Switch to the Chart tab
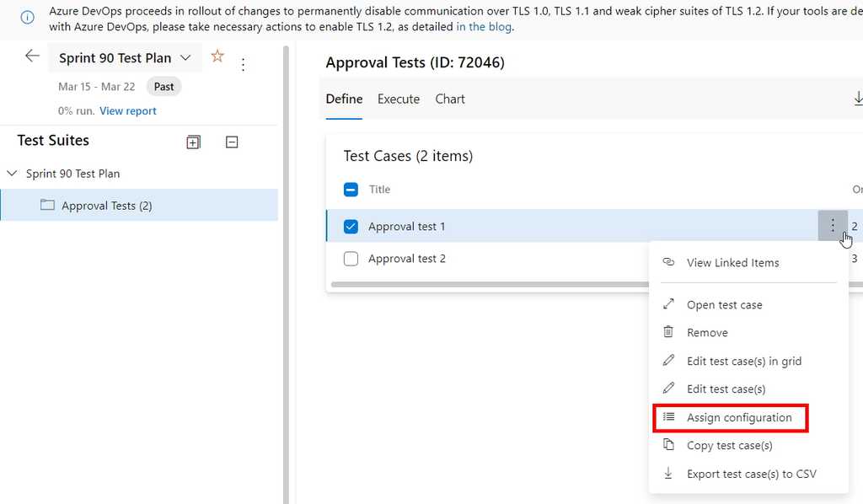This screenshot has width=863, height=504. (x=449, y=99)
